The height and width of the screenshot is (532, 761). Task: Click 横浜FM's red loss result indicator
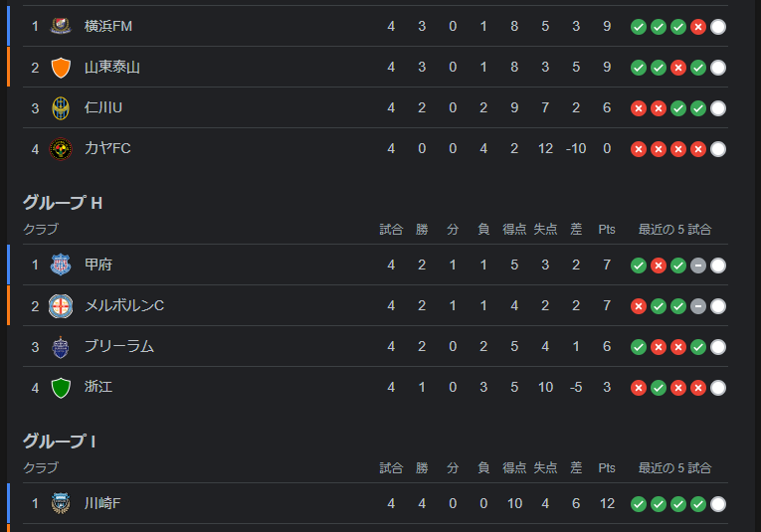click(698, 27)
